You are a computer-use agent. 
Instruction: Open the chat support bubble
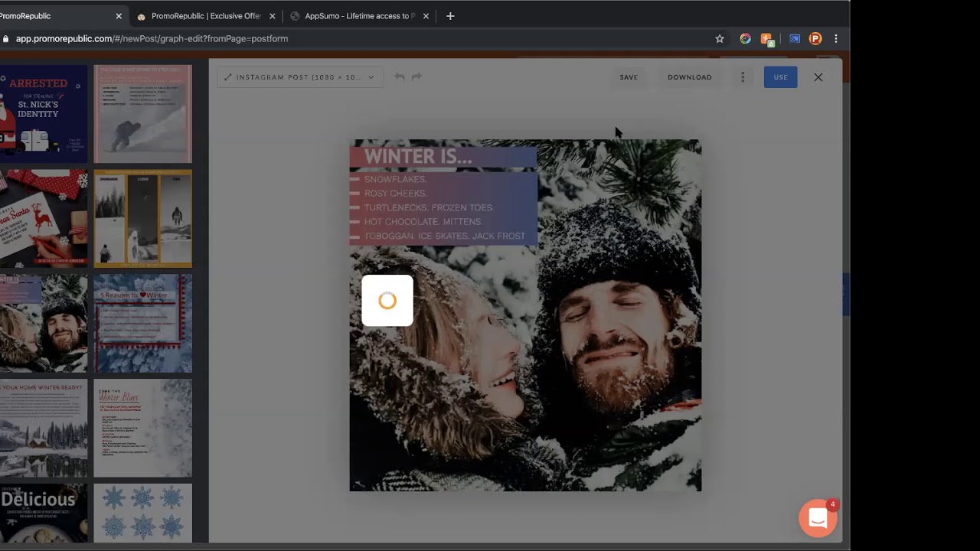(x=818, y=519)
